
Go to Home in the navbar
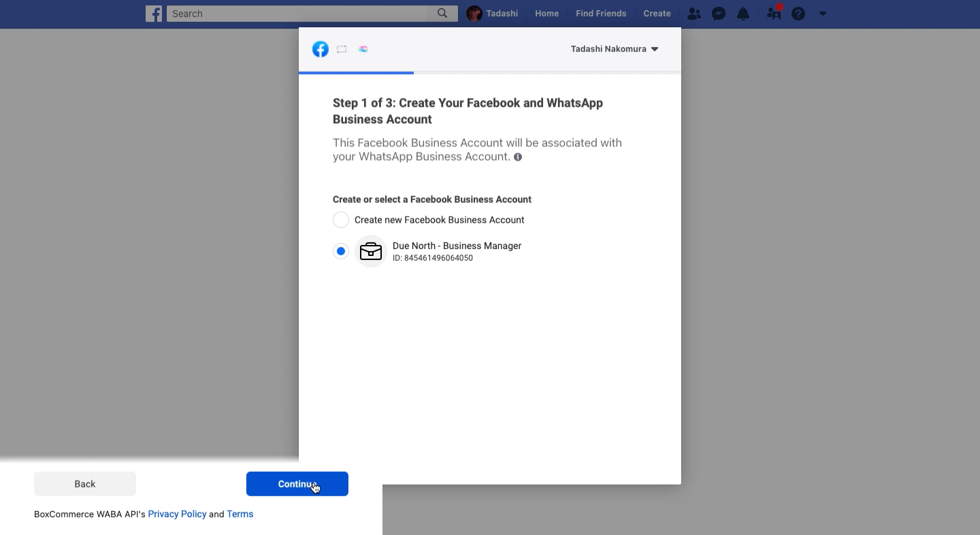coord(546,14)
